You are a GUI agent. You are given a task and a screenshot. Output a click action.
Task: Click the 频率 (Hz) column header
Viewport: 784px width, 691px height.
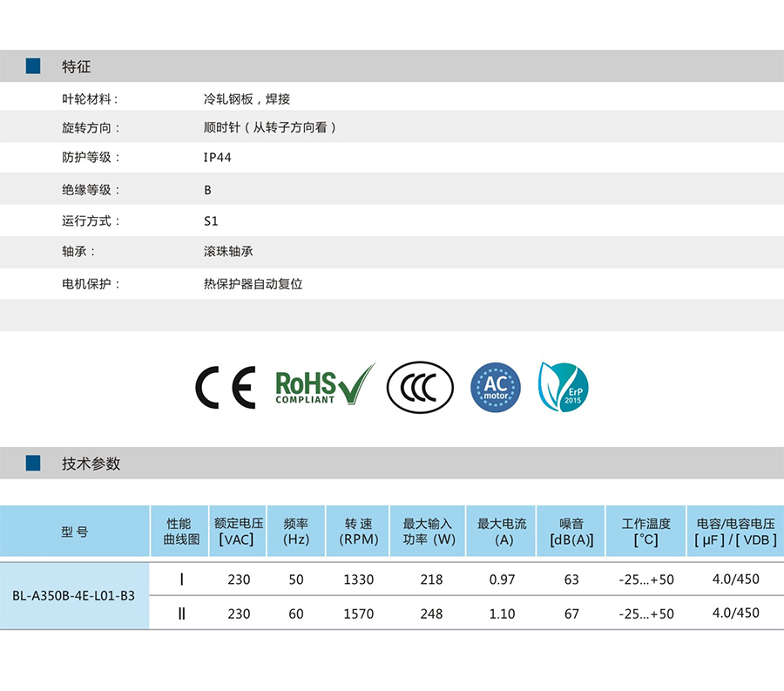tap(296, 532)
